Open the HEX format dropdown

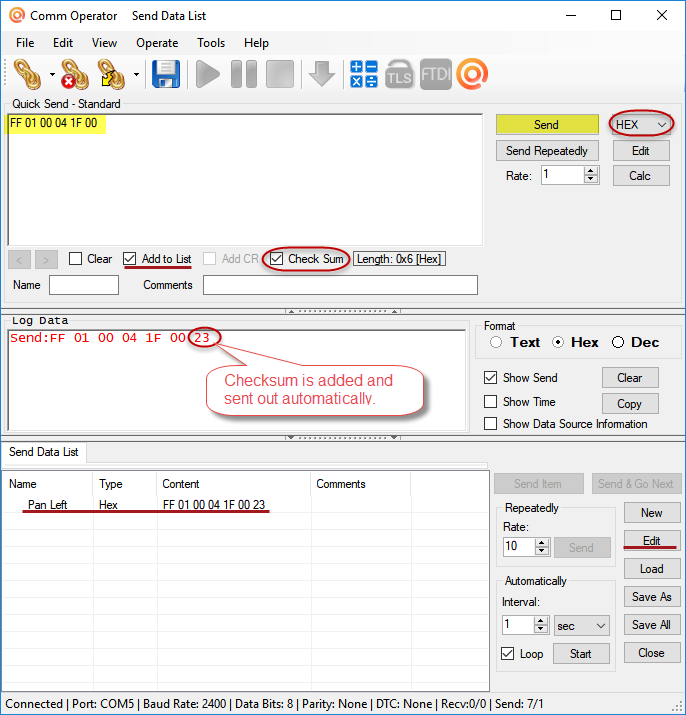tap(641, 124)
